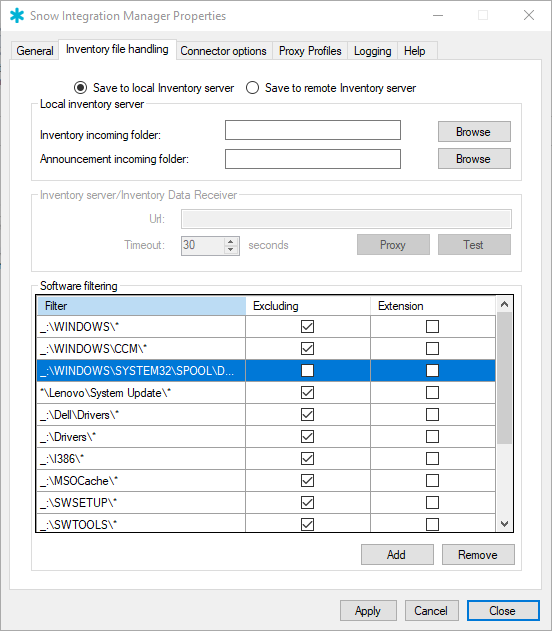Open the General tab
The image size is (552, 631).
[35, 51]
